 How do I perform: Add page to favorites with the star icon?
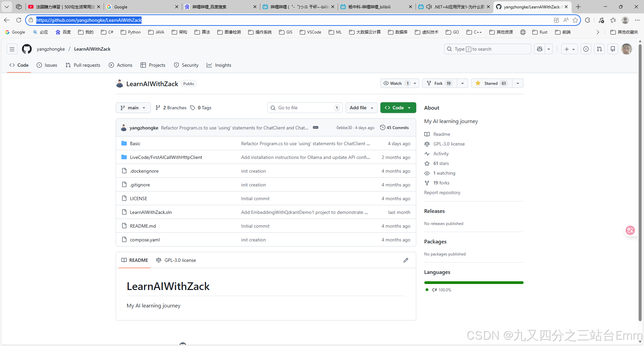point(575,20)
